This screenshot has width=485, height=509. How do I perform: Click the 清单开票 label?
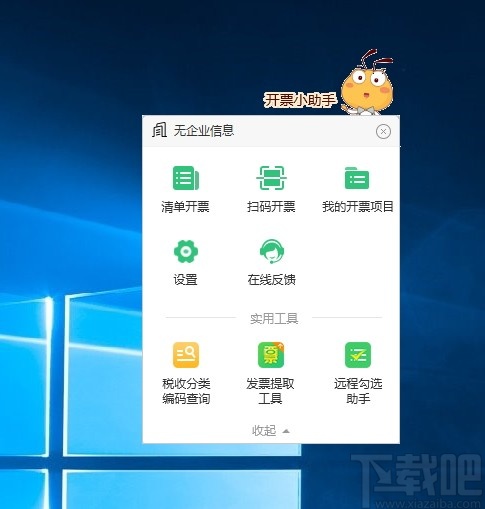pos(185,207)
